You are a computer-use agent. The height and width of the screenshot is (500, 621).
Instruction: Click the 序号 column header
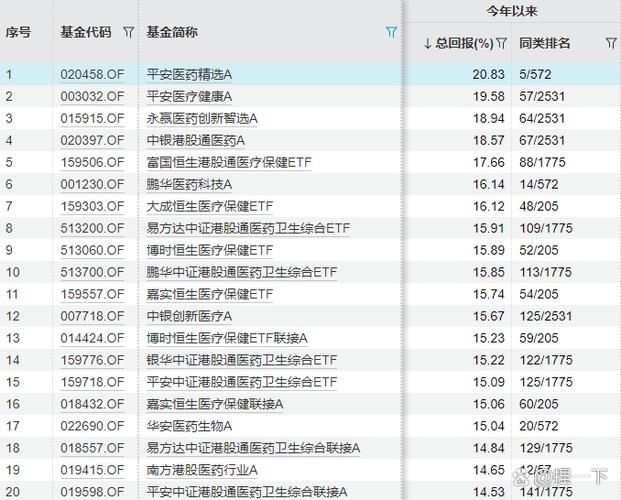(x=18, y=32)
